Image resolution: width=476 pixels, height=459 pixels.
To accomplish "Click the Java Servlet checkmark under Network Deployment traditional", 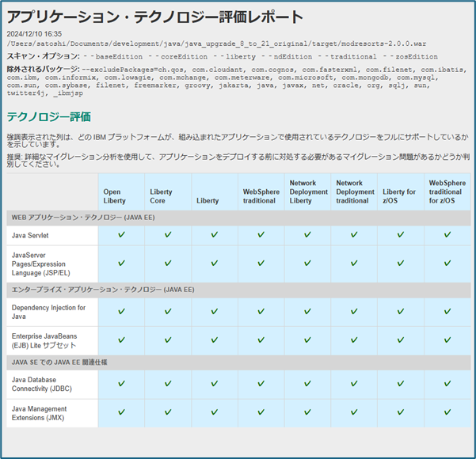I will [x=354, y=234].
